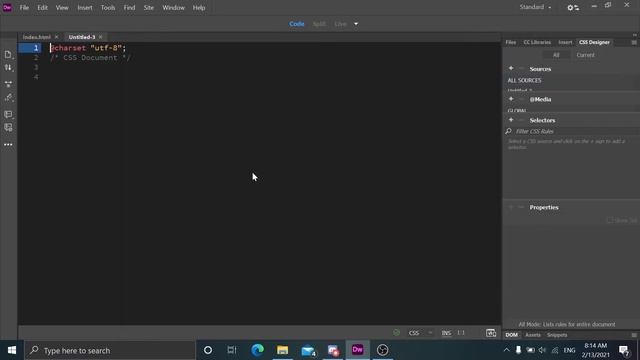The height and width of the screenshot is (360, 640).
Task: Add a selector with Selectors plus icon
Action: point(511,120)
